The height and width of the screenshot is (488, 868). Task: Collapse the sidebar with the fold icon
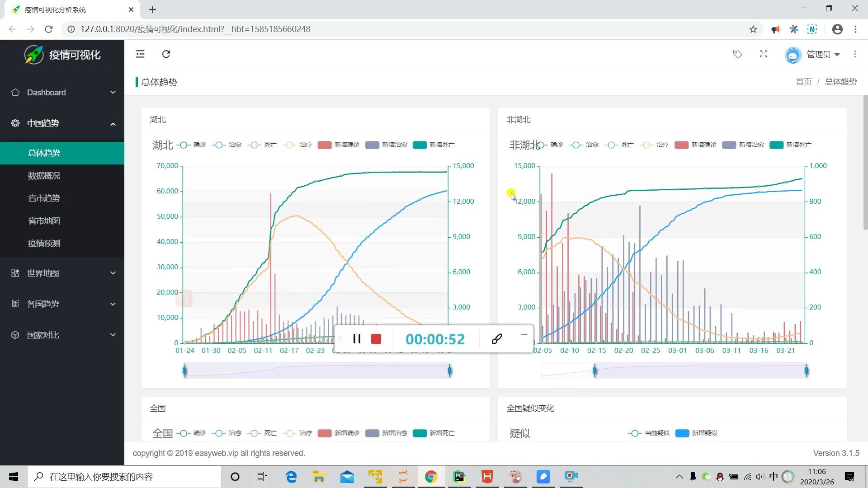coord(140,54)
